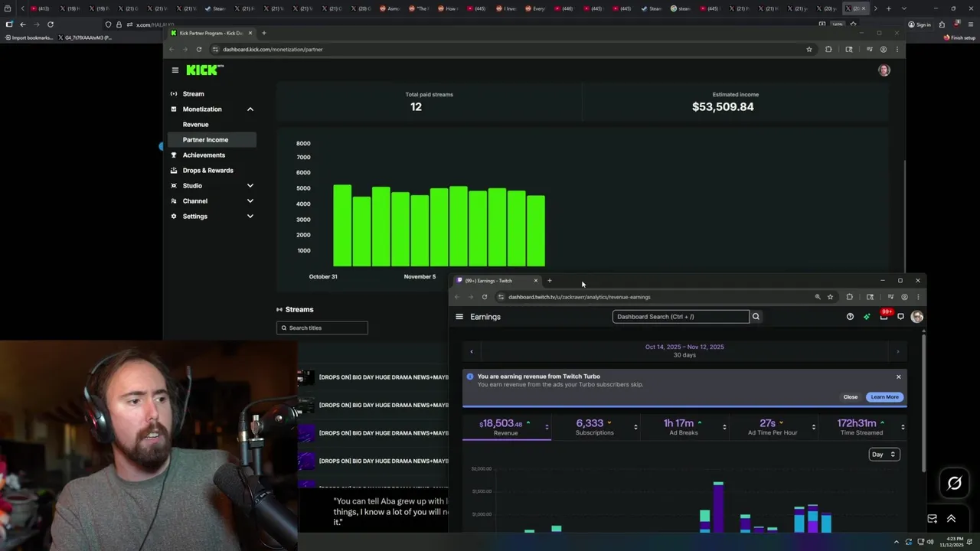Open the Import bookmarks item in bookmarks bar
The height and width of the screenshot is (551, 980).
pos(28,37)
